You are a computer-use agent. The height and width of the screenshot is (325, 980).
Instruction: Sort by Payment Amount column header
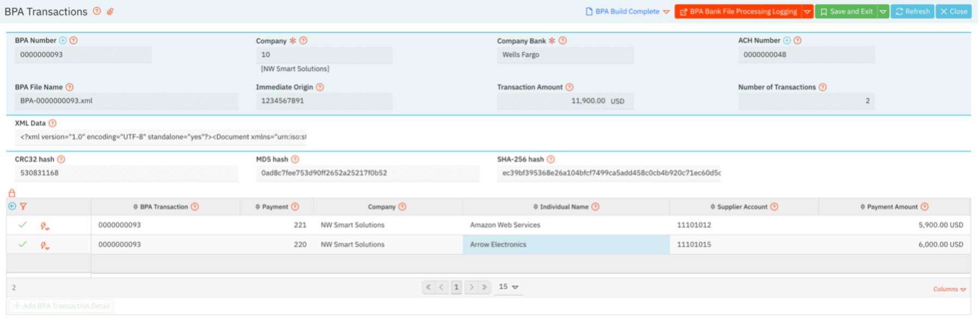point(892,207)
